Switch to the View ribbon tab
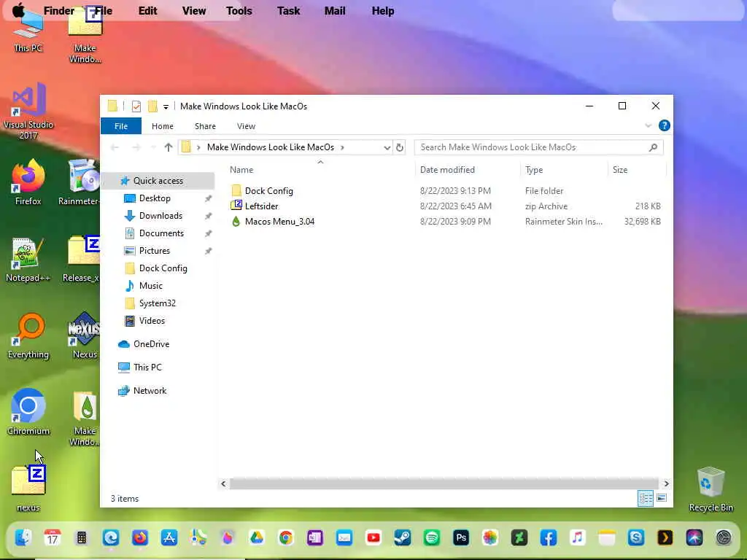 click(x=246, y=126)
